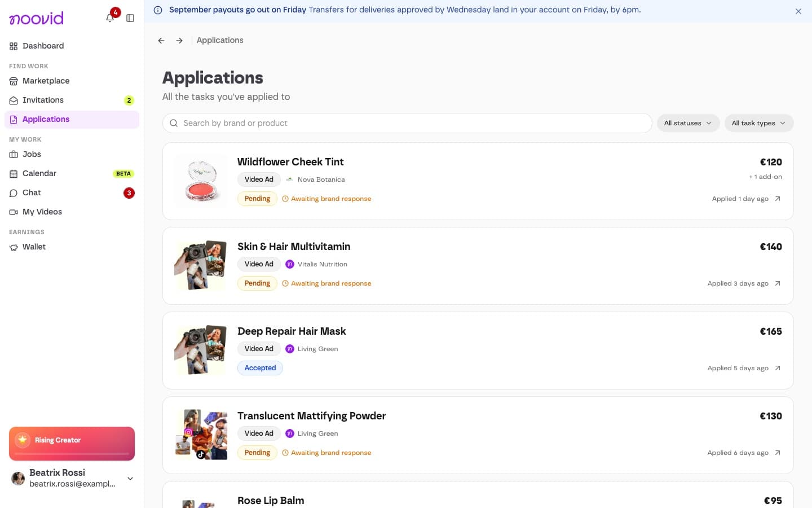Click the info icon in the payouts banner
The height and width of the screenshot is (508, 812).
pyautogui.click(x=158, y=10)
